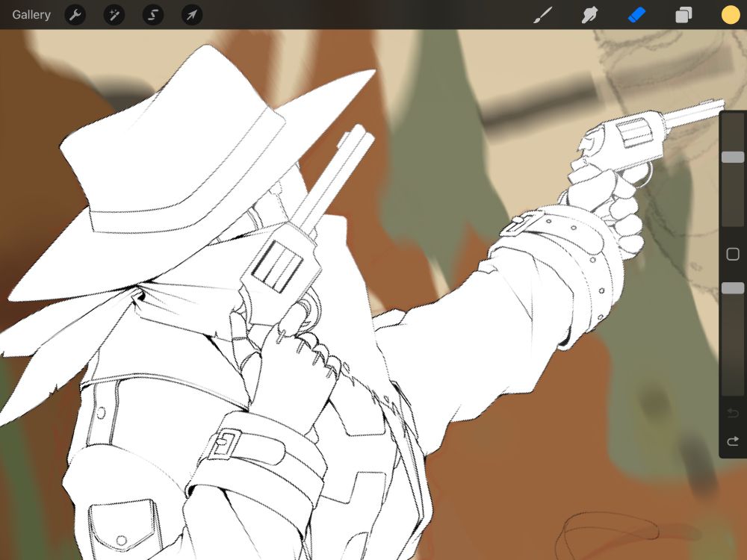Tap the opacity slider handle
The height and width of the screenshot is (560, 747).
tap(733, 287)
